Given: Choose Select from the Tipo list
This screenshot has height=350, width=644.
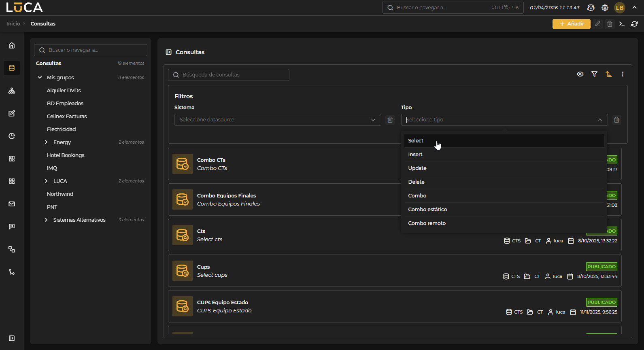Looking at the screenshot, I should pyautogui.click(x=504, y=141).
